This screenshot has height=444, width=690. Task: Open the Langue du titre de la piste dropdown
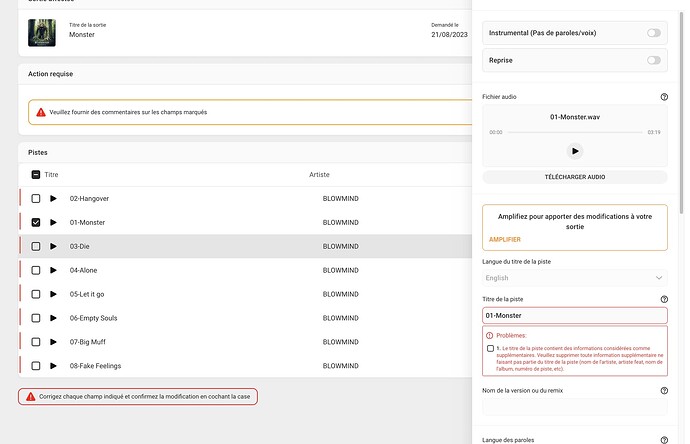coord(575,278)
